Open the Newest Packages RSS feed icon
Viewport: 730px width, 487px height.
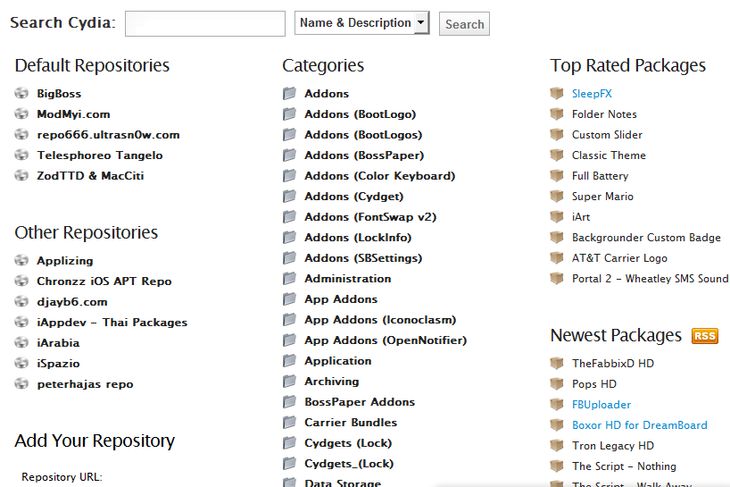pyautogui.click(x=705, y=336)
